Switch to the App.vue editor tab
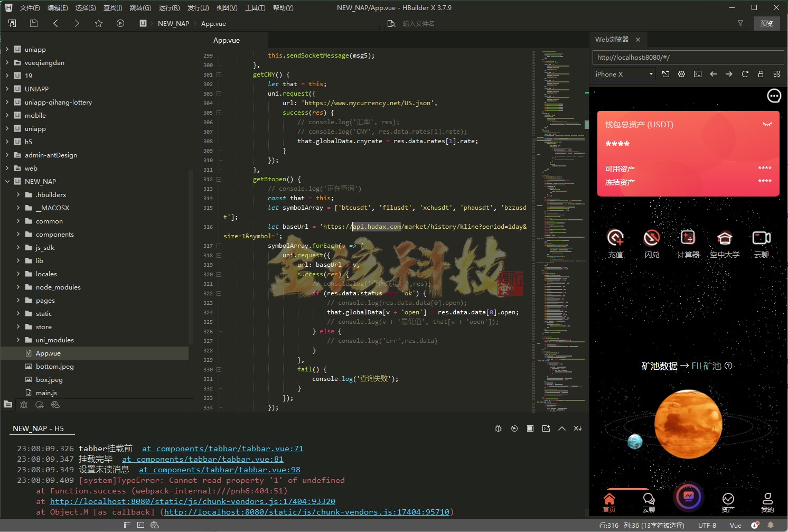 pyautogui.click(x=227, y=41)
